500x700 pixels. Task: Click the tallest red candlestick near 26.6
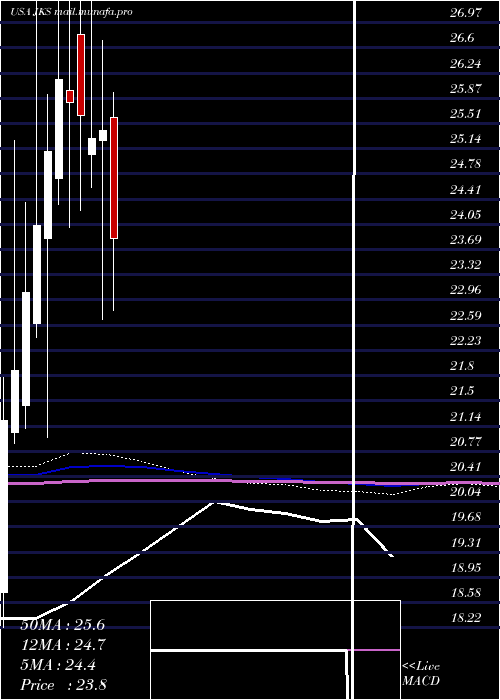(81, 75)
